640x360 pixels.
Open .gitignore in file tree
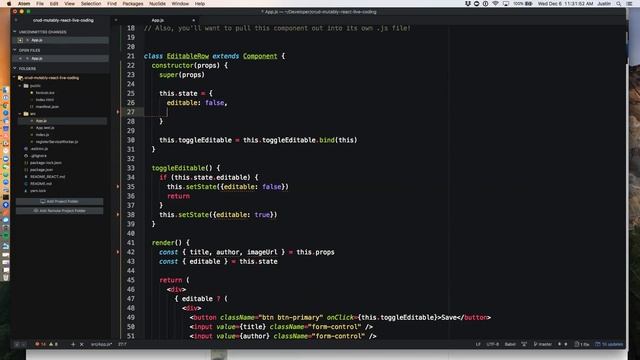coord(39,156)
